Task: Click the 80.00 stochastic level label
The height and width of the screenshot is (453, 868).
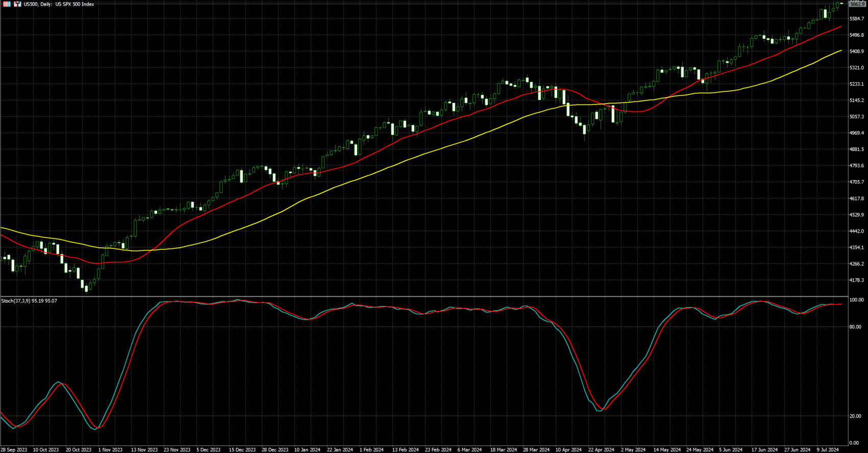Action: [855, 327]
